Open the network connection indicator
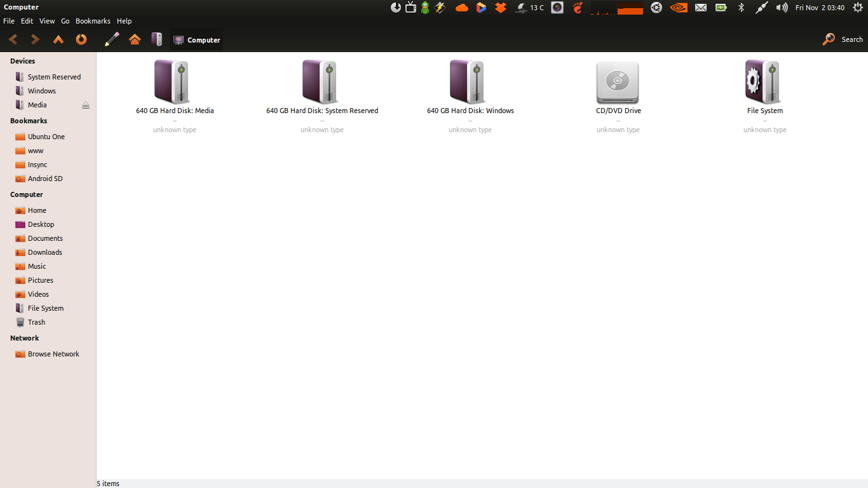 tap(761, 8)
